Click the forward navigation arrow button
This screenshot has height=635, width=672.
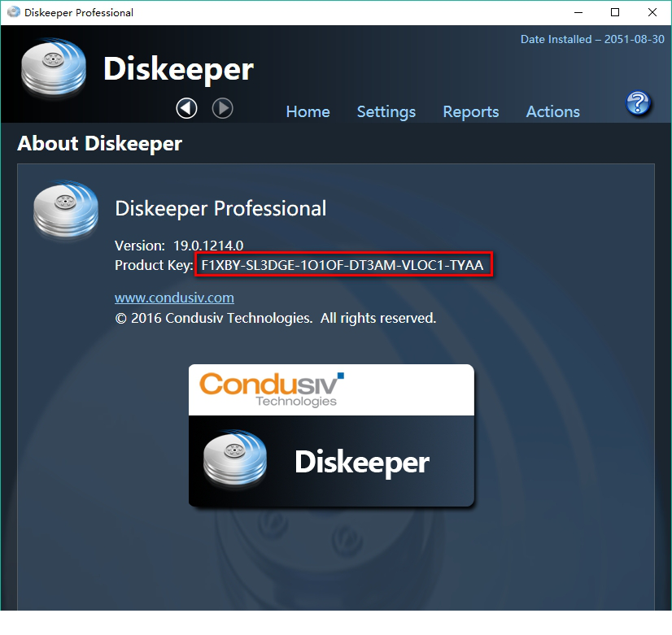[222, 108]
